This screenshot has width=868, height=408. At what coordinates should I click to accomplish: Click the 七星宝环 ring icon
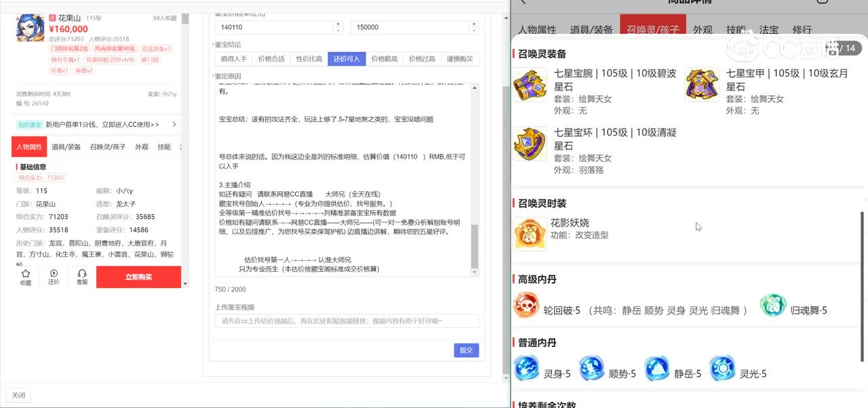[530, 144]
